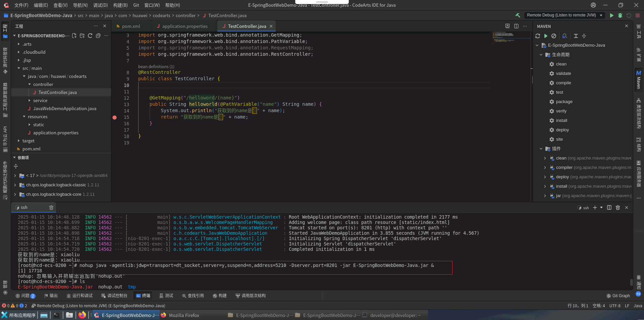Open the 问题 panel tab

point(25,296)
